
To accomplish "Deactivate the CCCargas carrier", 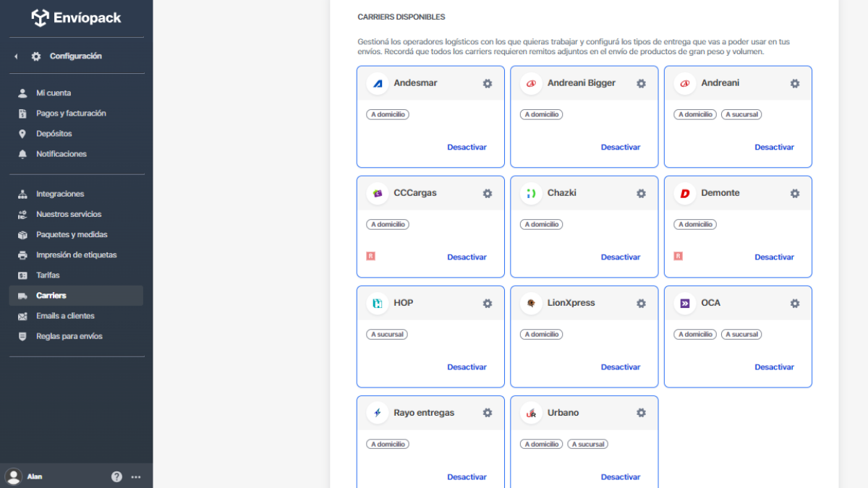I will (x=467, y=257).
